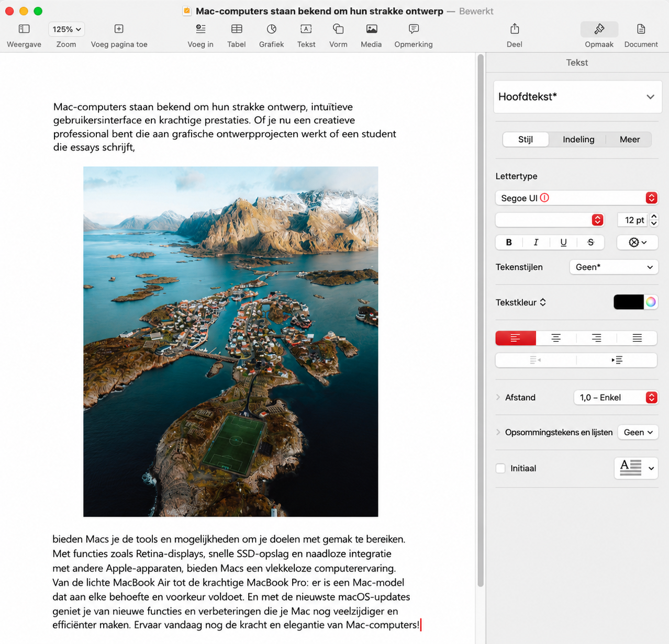Click the document title in title bar
The image size is (669, 644).
[319, 11]
